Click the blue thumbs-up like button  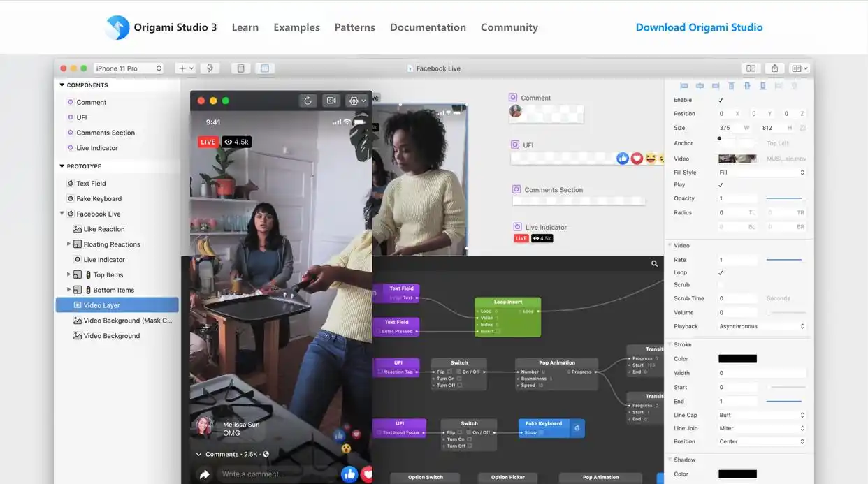pos(349,474)
